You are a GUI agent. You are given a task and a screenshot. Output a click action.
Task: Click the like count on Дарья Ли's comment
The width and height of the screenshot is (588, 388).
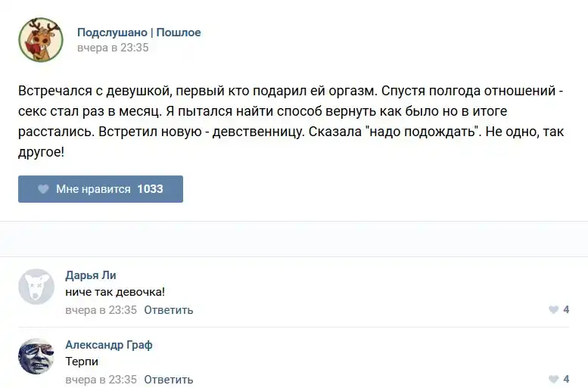(566, 310)
